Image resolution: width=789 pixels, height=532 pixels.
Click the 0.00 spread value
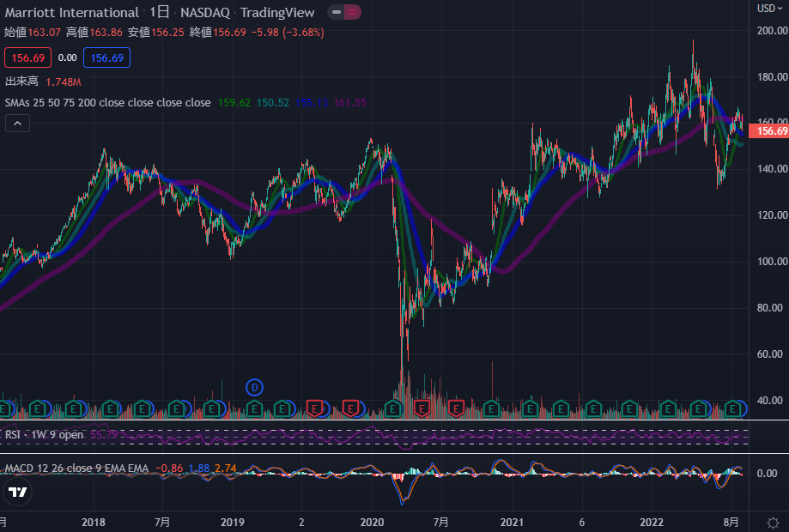[68, 57]
